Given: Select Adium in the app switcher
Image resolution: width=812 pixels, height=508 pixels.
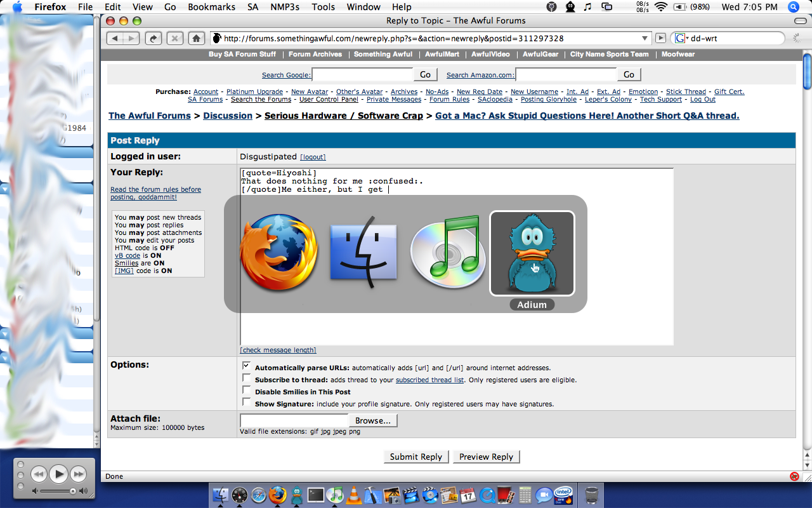Looking at the screenshot, I should tap(532, 253).
